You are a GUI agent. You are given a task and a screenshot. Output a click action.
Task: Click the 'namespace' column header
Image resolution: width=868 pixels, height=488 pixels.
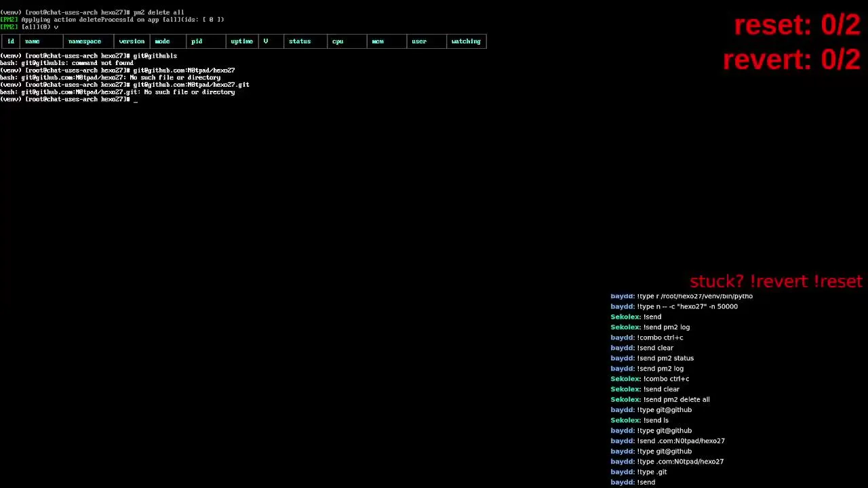tap(85, 41)
